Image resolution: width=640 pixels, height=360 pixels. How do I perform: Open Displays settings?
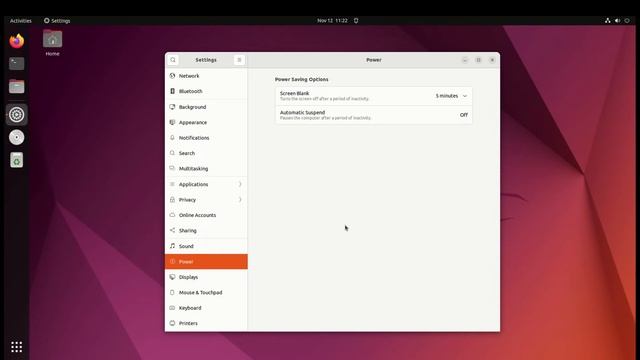click(x=206, y=277)
